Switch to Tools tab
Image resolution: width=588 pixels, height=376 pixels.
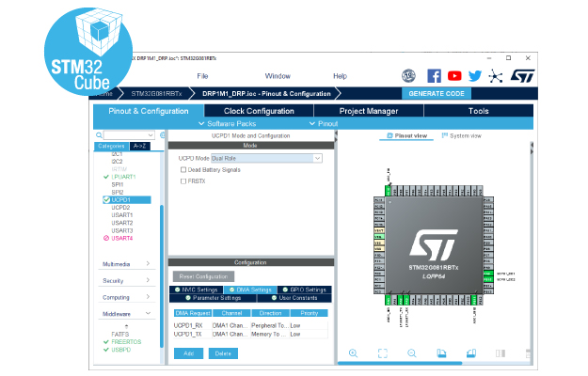pyautogui.click(x=479, y=111)
